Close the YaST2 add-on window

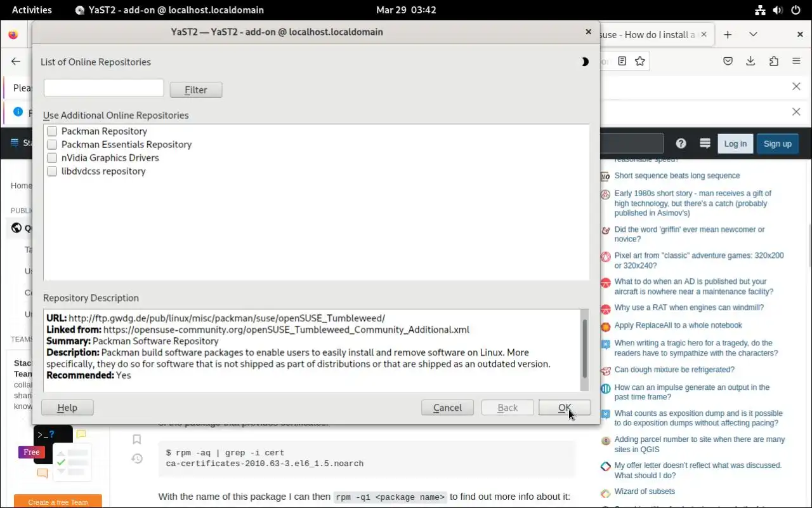[588, 32]
